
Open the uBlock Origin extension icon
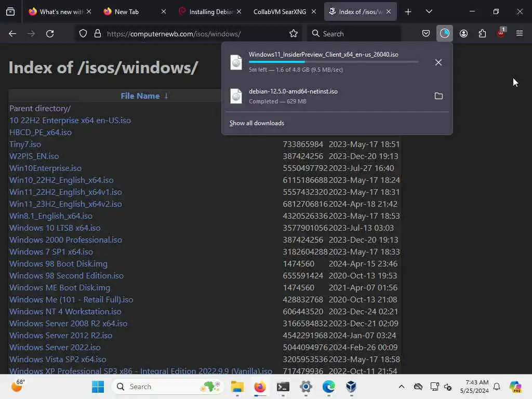coord(501,33)
